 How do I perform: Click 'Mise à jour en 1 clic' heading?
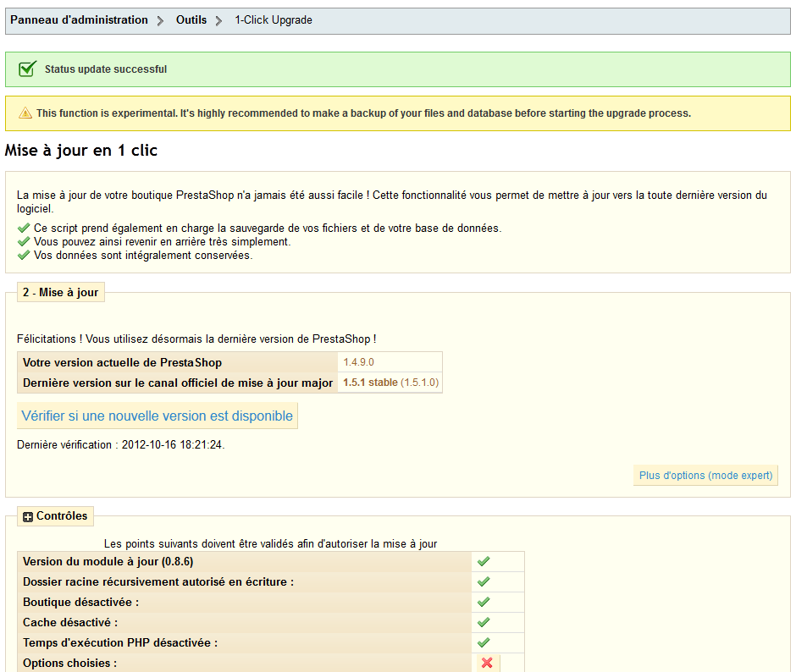pos(81,151)
